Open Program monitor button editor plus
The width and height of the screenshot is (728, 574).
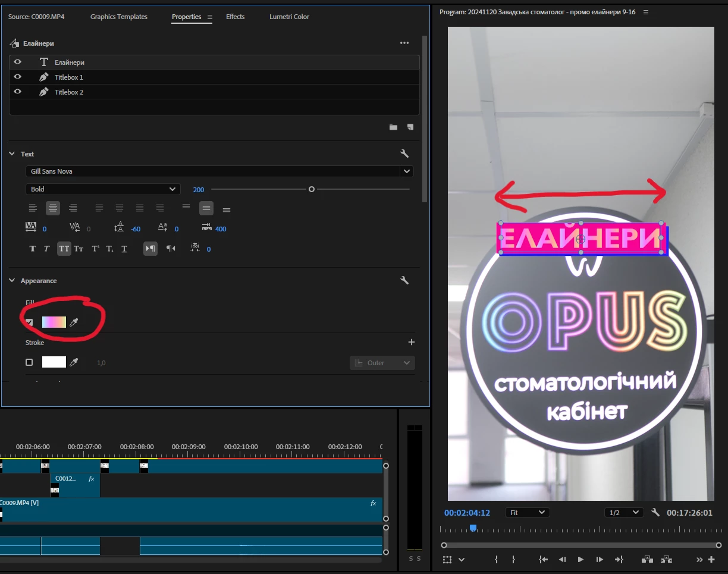[x=711, y=559]
